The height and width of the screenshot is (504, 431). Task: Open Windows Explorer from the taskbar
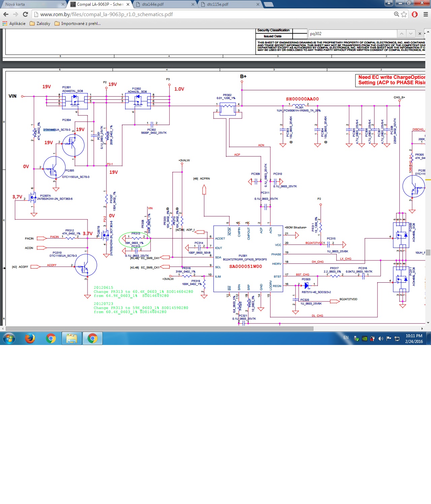point(72,338)
